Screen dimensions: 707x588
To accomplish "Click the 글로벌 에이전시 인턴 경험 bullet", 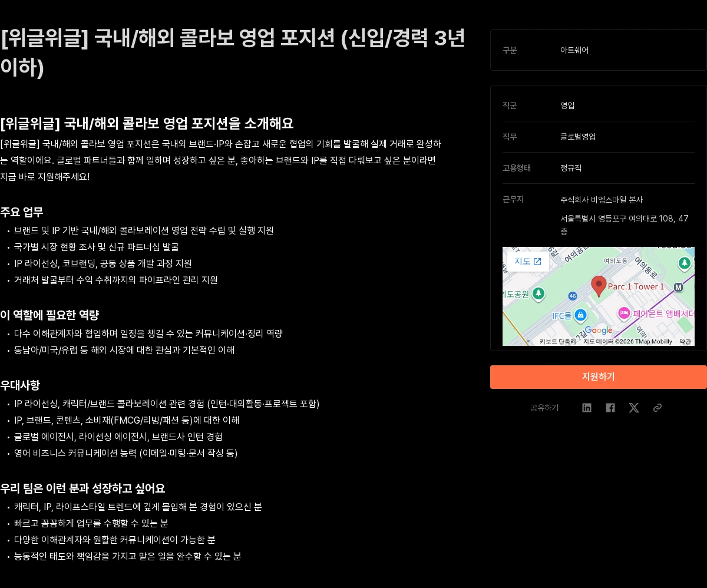I will coord(118,437).
